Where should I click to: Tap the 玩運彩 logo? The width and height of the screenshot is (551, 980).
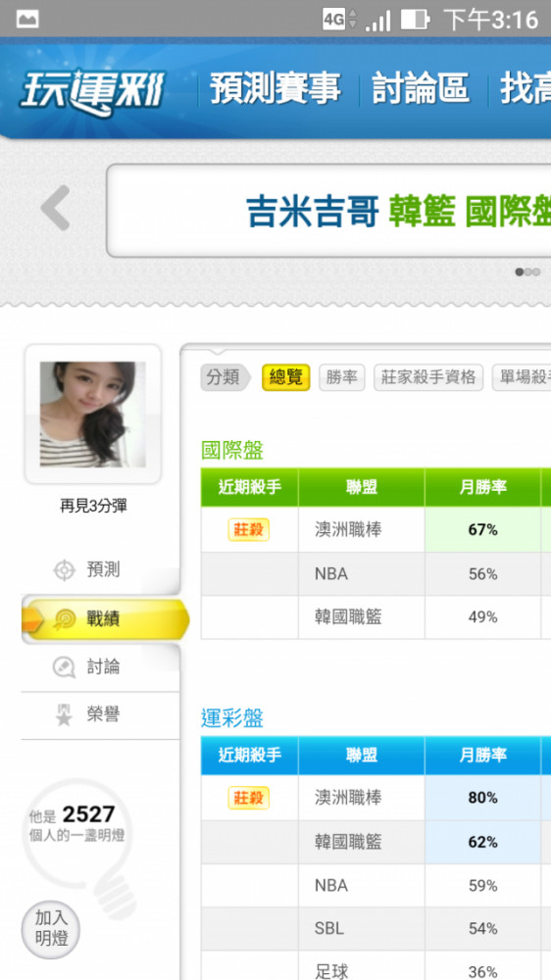point(92,92)
